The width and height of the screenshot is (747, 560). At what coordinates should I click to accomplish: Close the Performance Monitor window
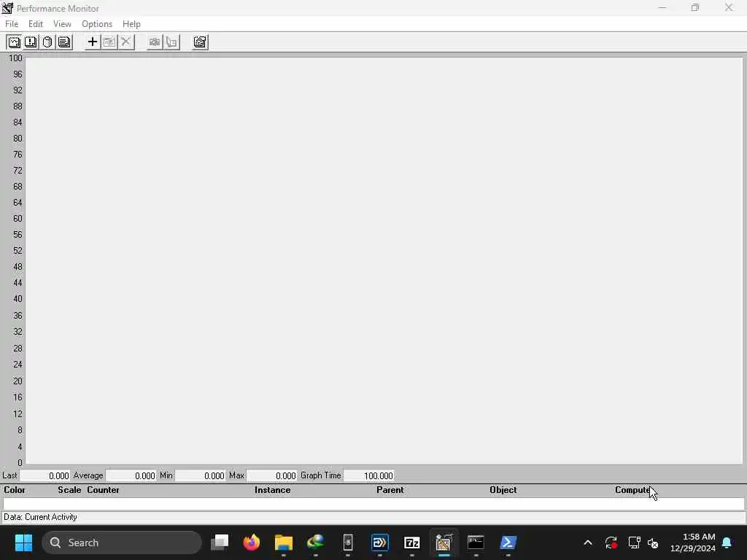(x=729, y=7)
